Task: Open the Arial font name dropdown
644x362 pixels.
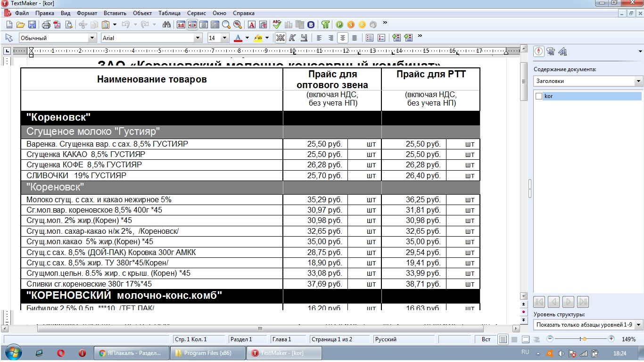Action: coord(198,38)
